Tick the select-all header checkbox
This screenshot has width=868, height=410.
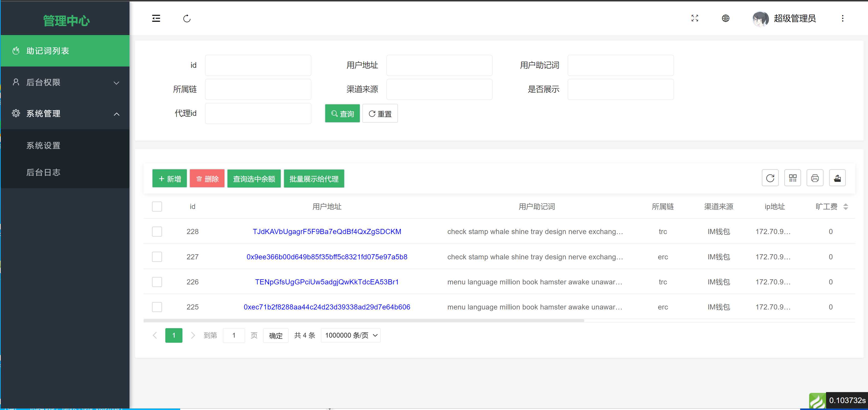(157, 206)
